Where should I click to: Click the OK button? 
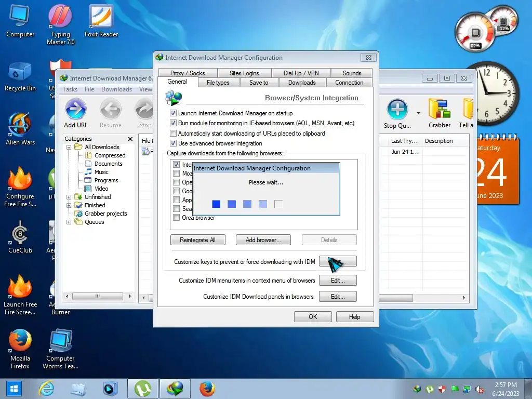coord(313,316)
